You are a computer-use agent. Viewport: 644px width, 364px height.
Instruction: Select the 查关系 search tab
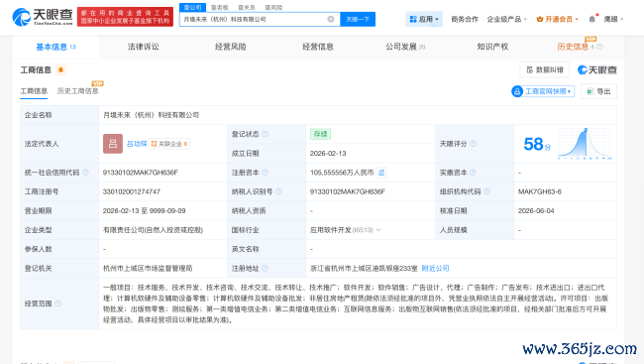pyautogui.click(x=247, y=7)
